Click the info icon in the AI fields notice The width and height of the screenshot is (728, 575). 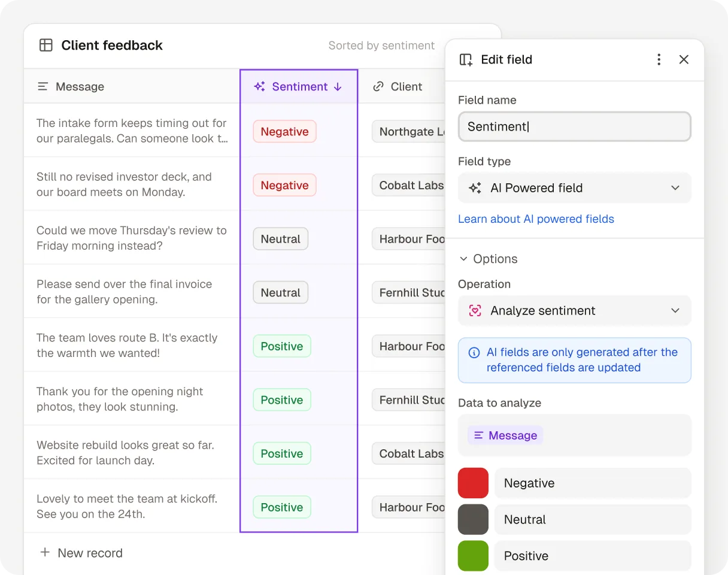point(474,352)
